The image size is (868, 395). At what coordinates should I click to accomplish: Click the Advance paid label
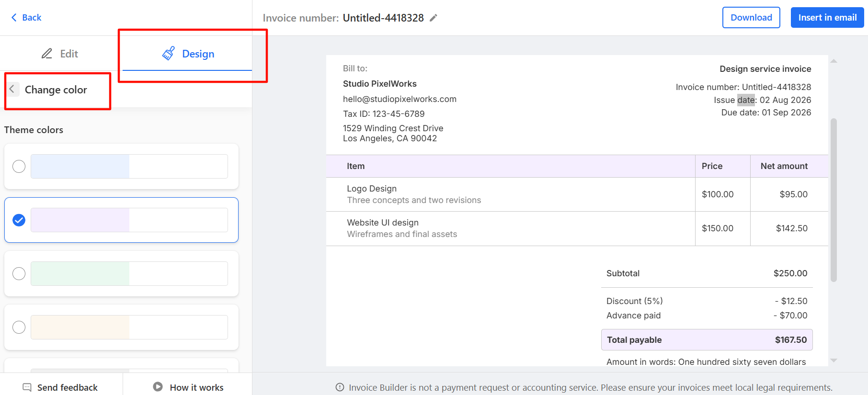pos(633,316)
